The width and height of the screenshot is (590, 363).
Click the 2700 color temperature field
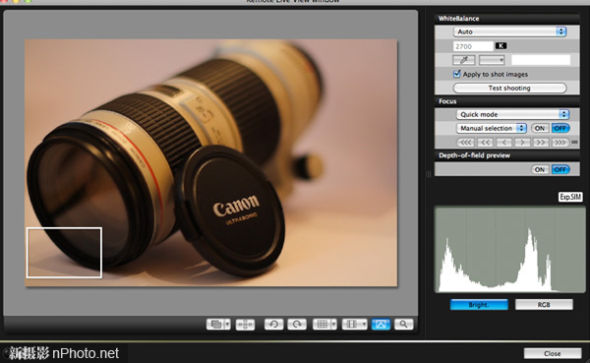(x=473, y=46)
